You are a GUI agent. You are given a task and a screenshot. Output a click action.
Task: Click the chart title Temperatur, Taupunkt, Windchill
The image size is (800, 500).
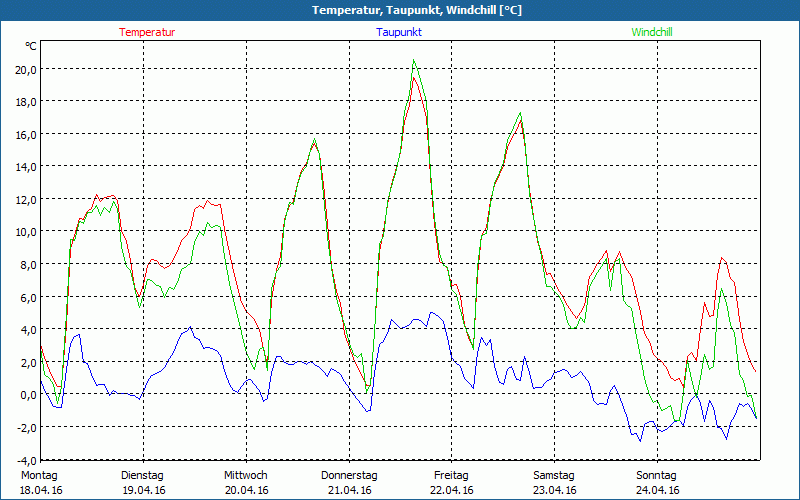416,10
